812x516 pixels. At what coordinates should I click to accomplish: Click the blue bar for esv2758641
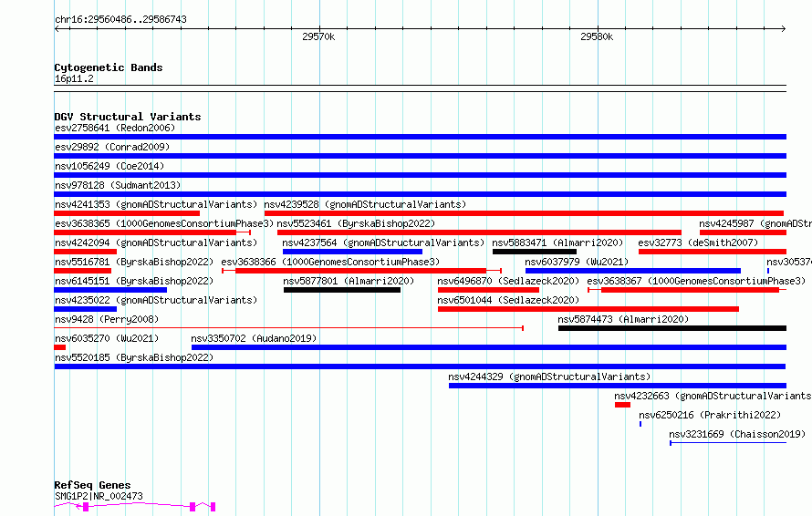(420, 137)
